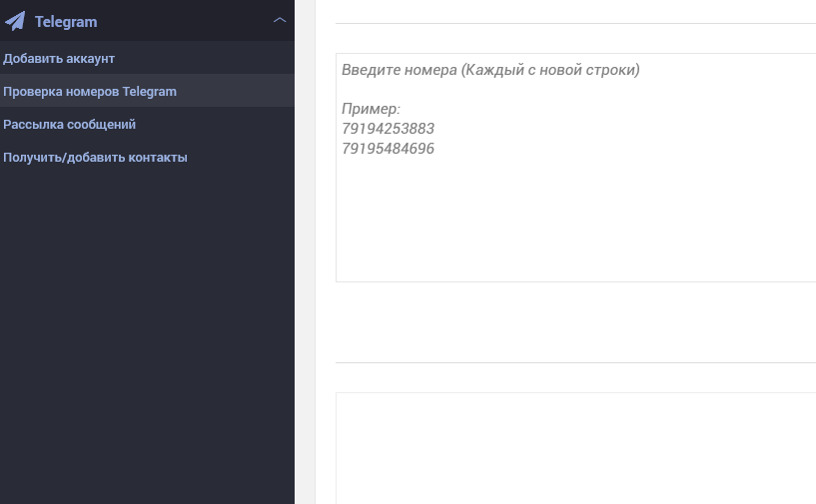The height and width of the screenshot is (504, 816).
Task: Open Добавить аккаунт menu item
Action: click(x=147, y=58)
